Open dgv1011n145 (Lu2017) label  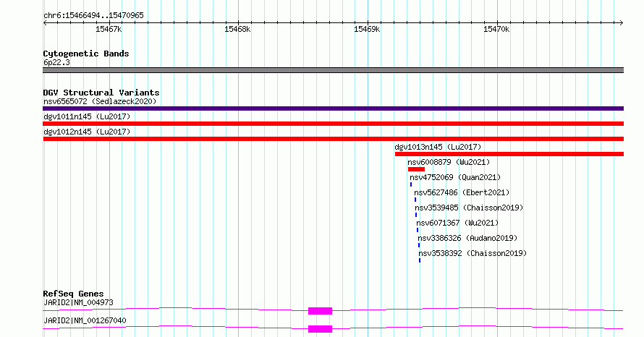(x=87, y=116)
